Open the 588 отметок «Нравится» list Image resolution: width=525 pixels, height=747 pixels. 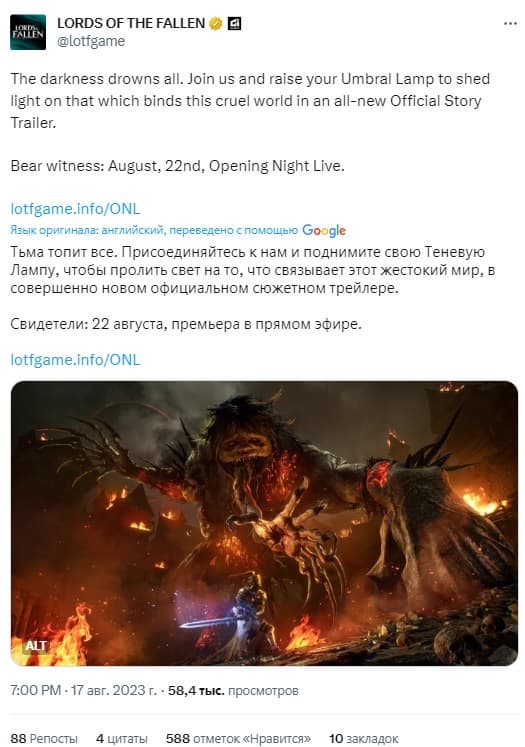238,738
